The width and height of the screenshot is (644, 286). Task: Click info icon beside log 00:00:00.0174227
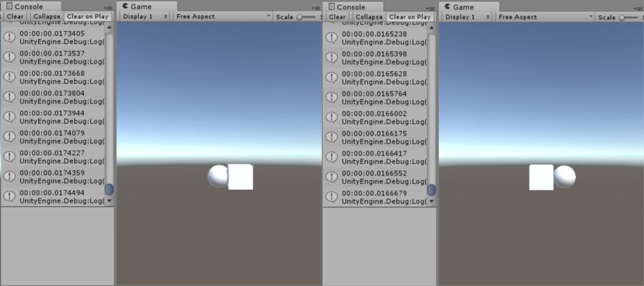[9, 156]
